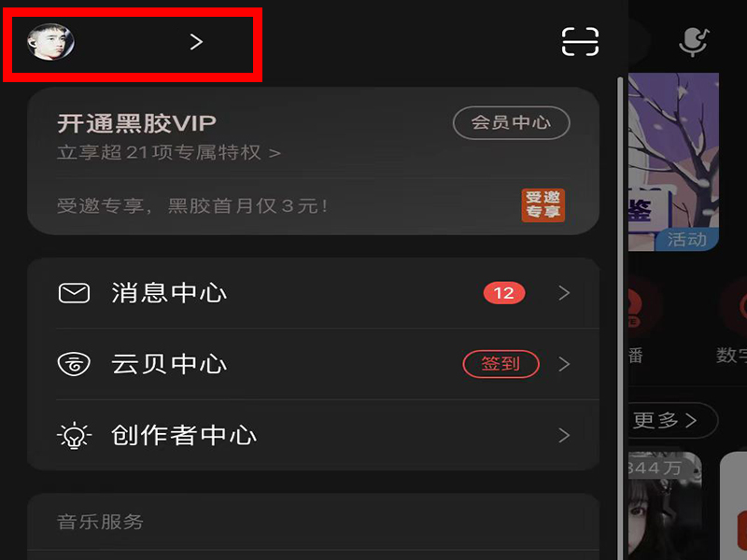Click the 更多 button on right side
This screenshot has width=747, height=560.
[x=670, y=421]
